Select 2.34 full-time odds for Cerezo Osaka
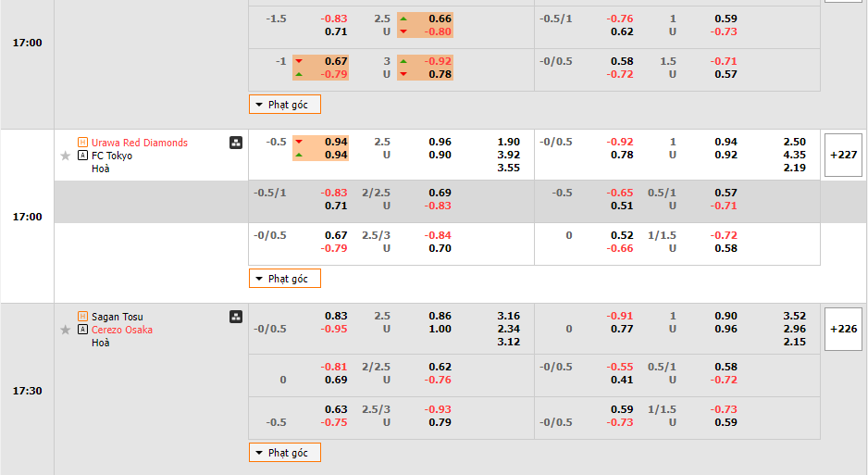This screenshot has width=868, height=475. coord(508,329)
